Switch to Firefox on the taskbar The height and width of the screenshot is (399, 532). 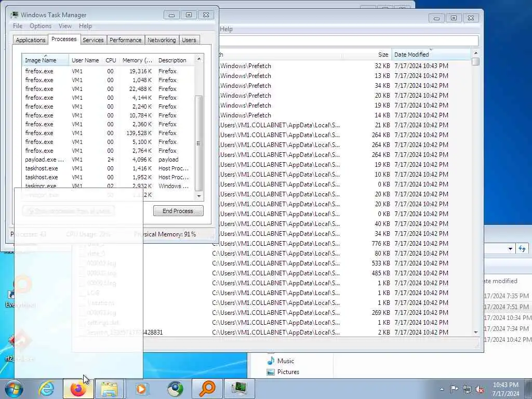(78, 389)
